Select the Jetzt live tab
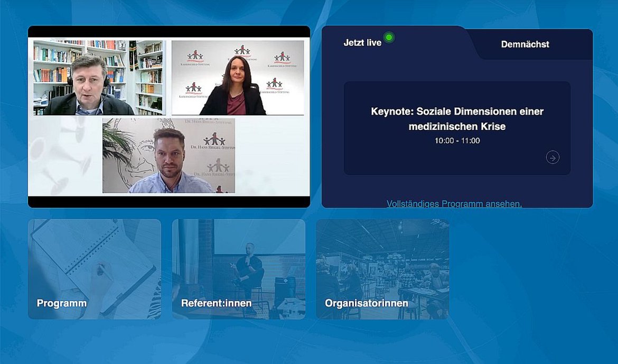The image size is (618, 364). (362, 43)
